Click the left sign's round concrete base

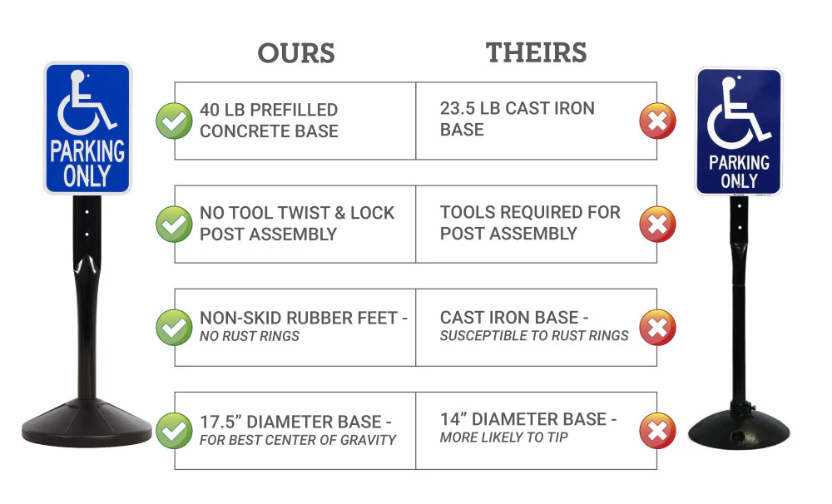click(87, 426)
